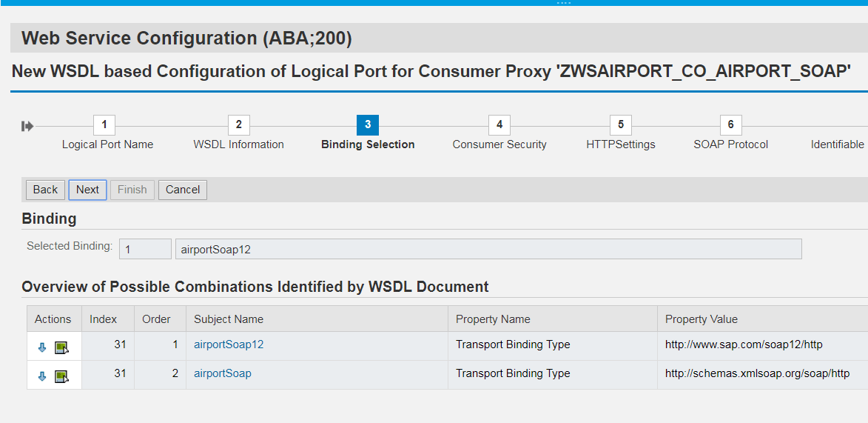Click the down arrow icon for airportSoap
The height and width of the screenshot is (423, 868).
(42, 376)
